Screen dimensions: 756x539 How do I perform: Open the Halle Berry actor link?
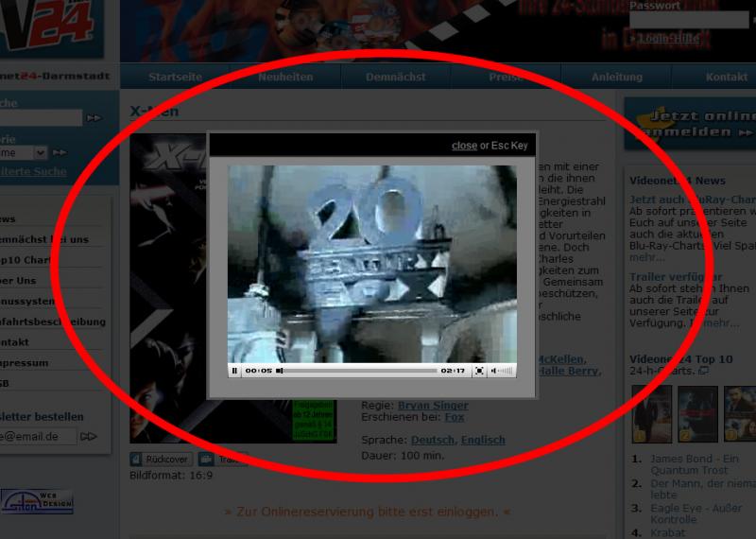coord(570,371)
